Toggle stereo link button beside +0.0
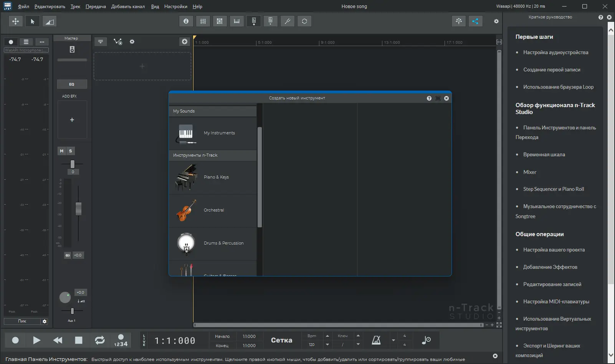This screenshot has width=615, height=364. (x=68, y=255)
